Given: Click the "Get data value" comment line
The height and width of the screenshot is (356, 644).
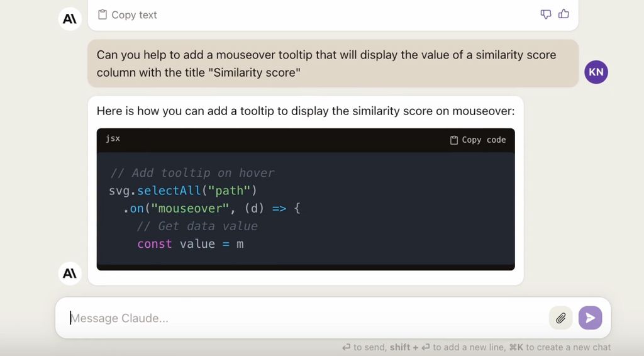Looking at the screenshot, I should [197, 226].
